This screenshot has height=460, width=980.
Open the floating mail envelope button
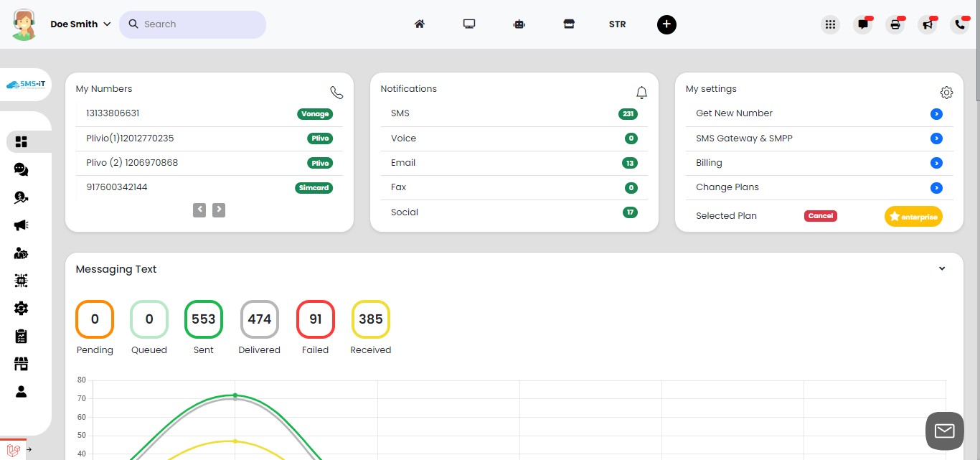[945, 431]
